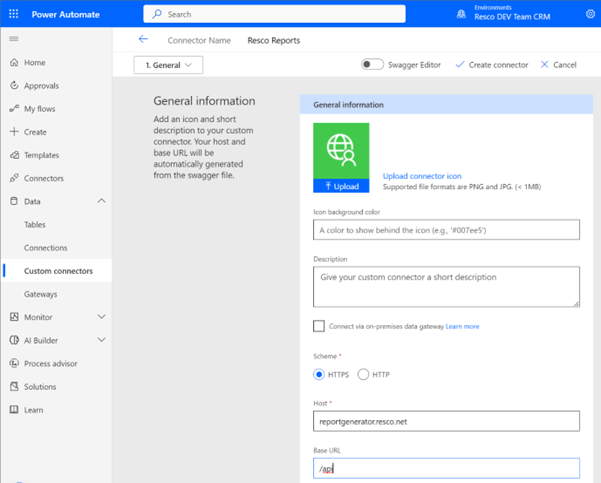Image resolution: width=601 pixels, height=483 pixels.
Task: Click the green connector icon image
Action: [341, 151]
